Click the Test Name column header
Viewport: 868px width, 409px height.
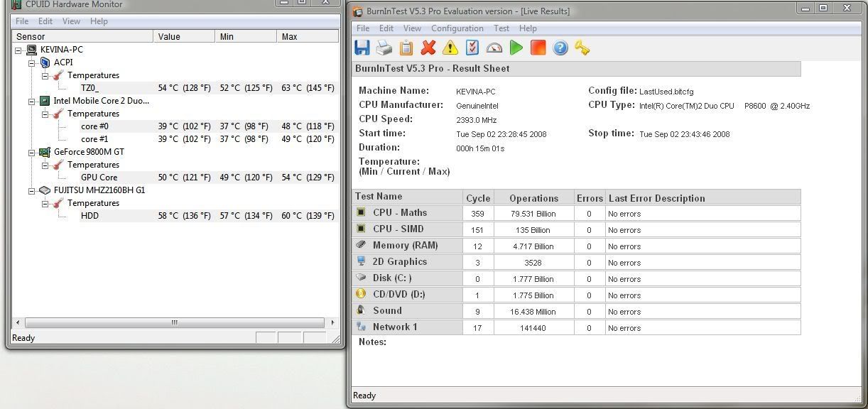(407, 197)
